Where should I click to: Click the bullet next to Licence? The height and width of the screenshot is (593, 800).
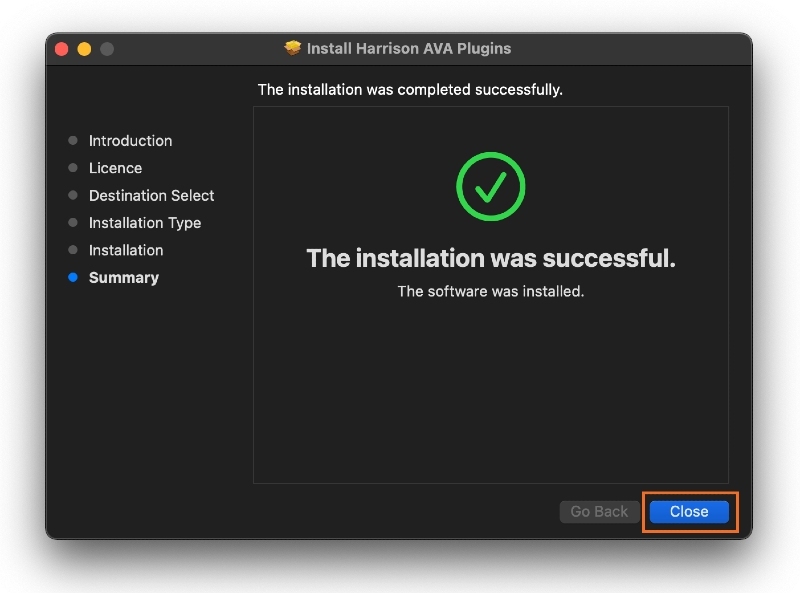(73, 168)
